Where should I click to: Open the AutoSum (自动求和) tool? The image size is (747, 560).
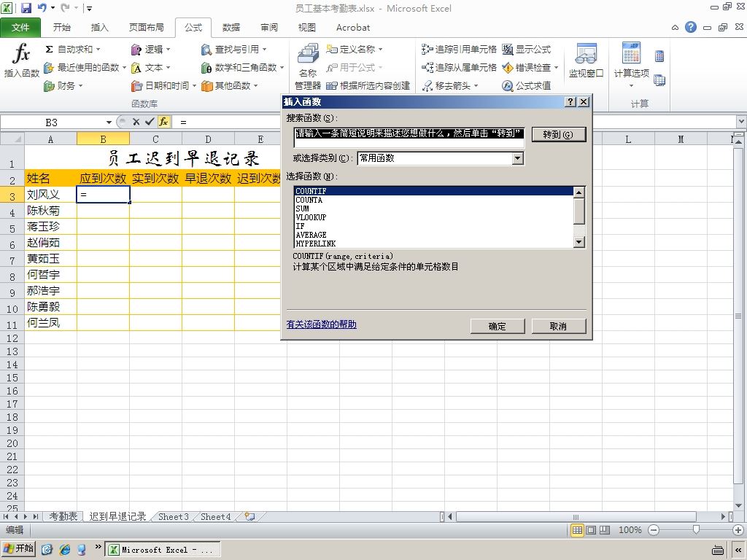click(x=72, y=49)
